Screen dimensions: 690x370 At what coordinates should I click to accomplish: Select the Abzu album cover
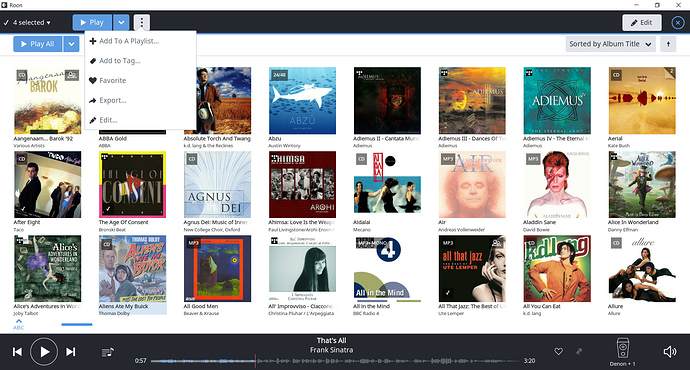pos(302,101)
